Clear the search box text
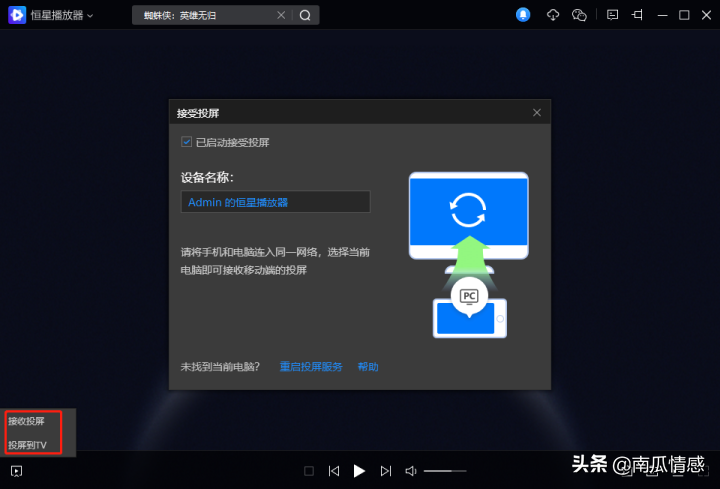This screenshot has height=489, width=720. (281, 16)
